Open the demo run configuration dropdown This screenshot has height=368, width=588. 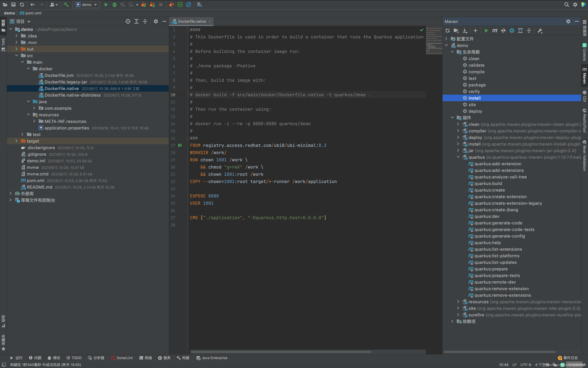click(86, 5)
